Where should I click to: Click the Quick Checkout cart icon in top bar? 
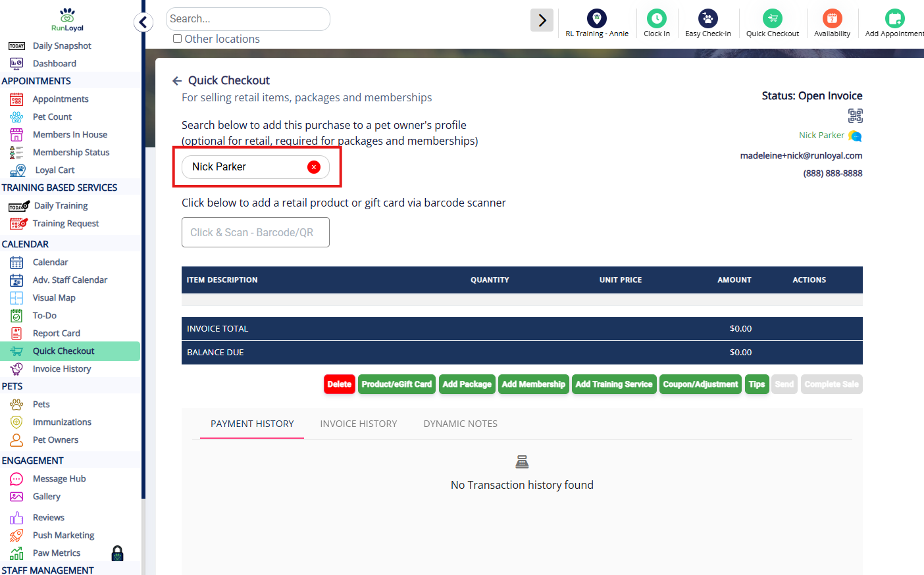(773, 18)
